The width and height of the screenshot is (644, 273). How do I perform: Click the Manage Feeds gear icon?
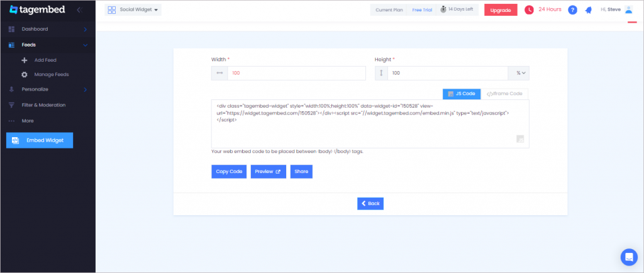tap(25, 75)
